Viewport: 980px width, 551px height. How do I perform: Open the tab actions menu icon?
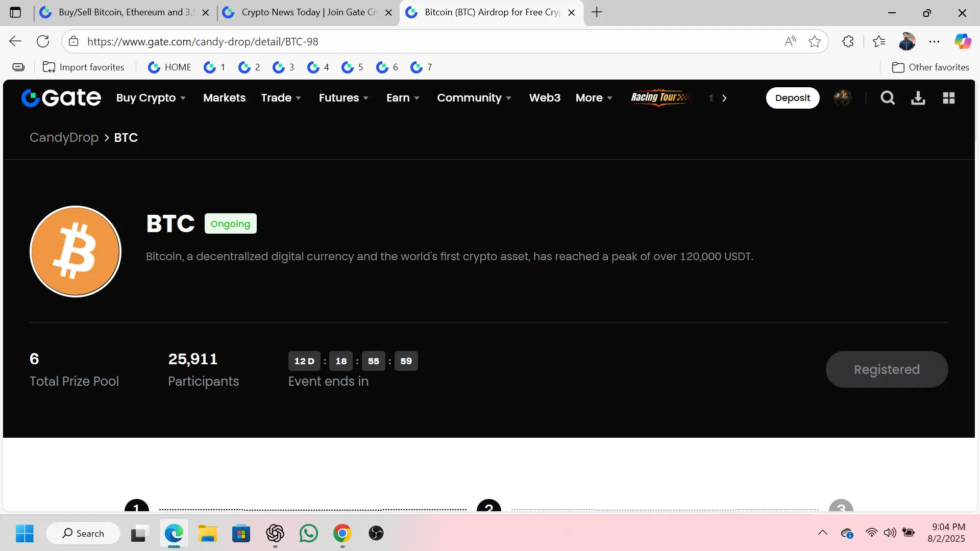coord(15,12)
